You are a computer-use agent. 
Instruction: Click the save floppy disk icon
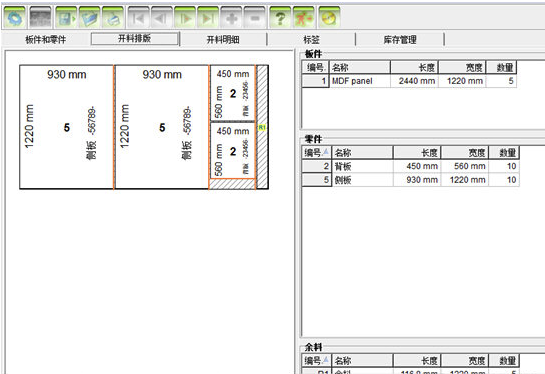tap(66, 18)
